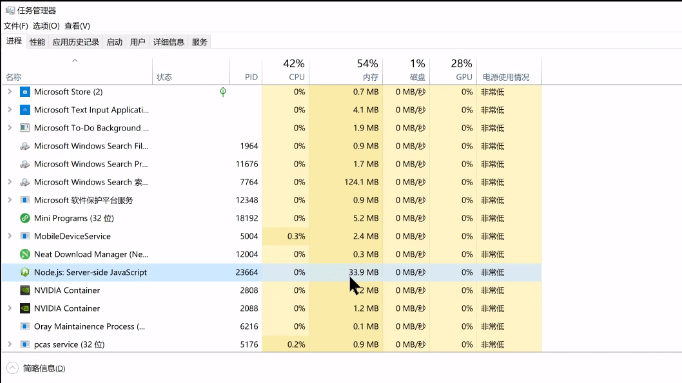
Task: Click the Windows Search Filter Host icon
Action: 25,146
